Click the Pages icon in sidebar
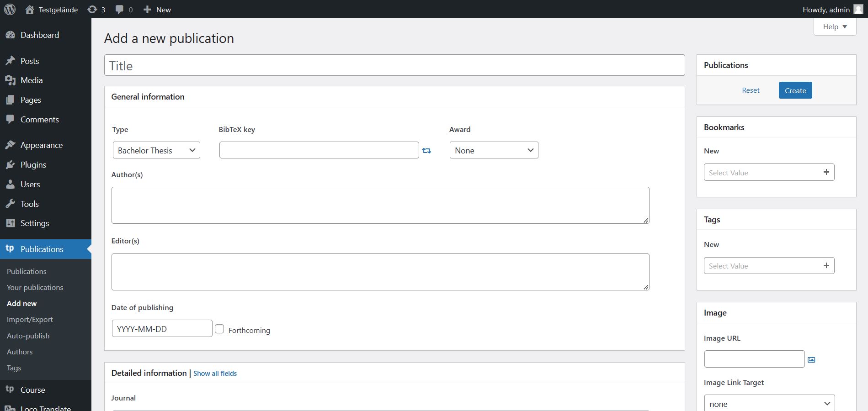This screenshot has width=868, height=411. pyautogui.click(x=10, y=100)
